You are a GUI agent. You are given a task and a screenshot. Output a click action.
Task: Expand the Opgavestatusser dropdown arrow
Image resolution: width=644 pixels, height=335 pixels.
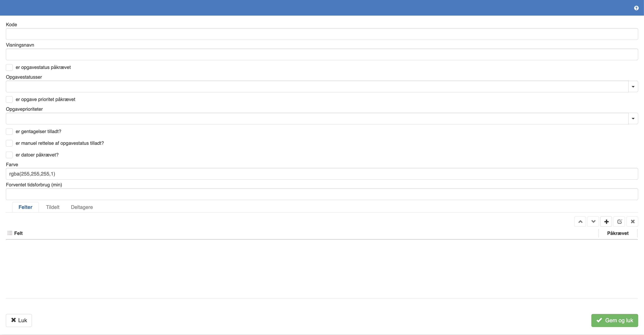(x=633, y=86)
